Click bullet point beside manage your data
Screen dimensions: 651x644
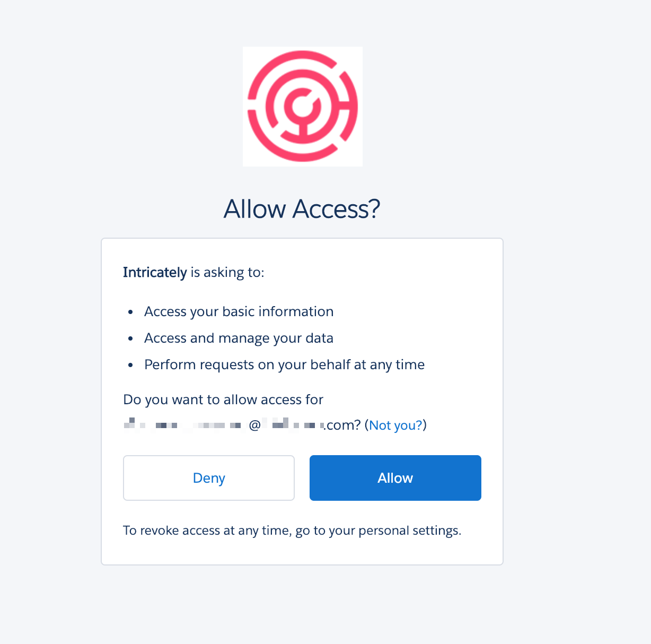130,339
